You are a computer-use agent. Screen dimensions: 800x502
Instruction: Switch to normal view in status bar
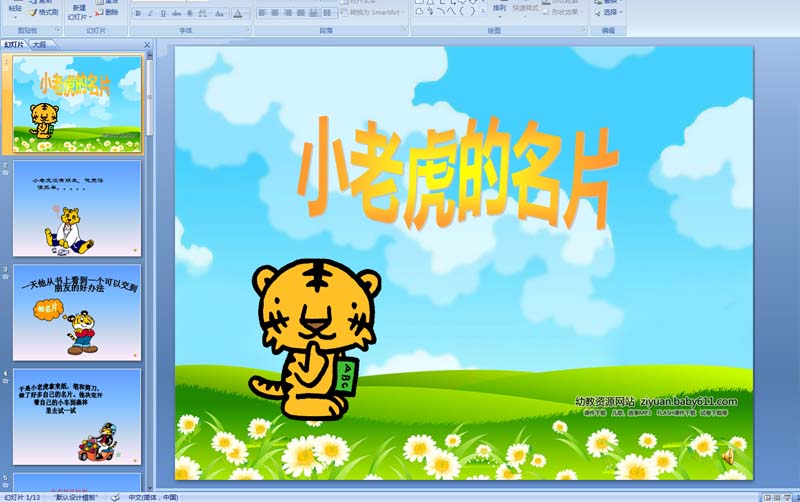point(767,497)
